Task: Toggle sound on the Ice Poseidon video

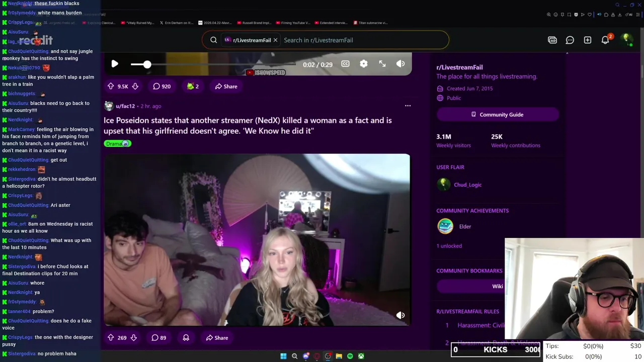Action: [400, 315]
